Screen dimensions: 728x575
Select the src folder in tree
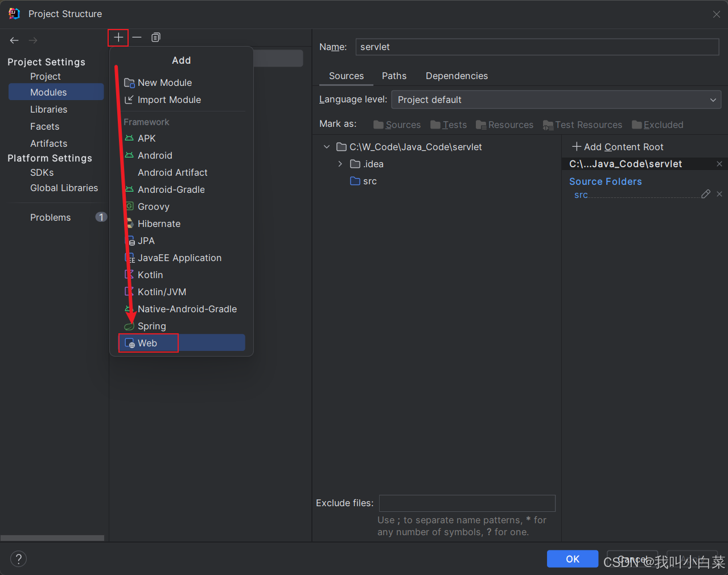point(363,181)
